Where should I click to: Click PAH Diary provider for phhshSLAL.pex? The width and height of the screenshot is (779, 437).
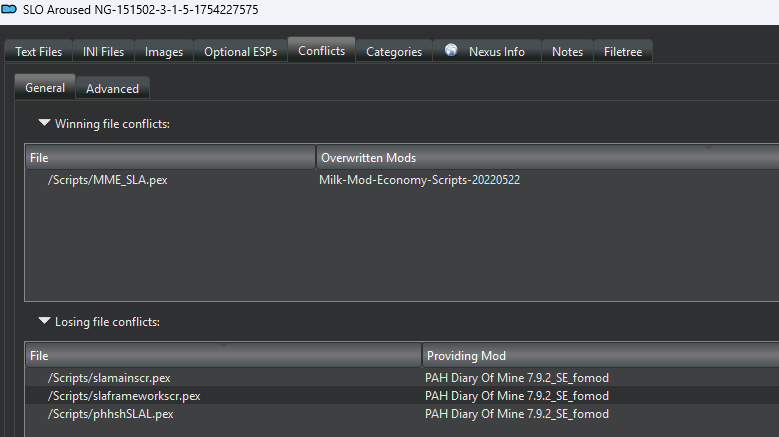click(x=517, y=414)
